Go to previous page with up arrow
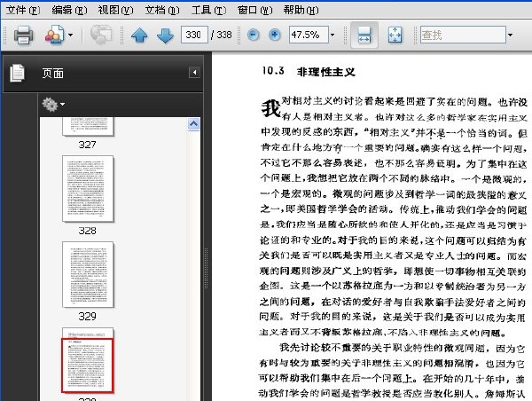 click(139, 35)
